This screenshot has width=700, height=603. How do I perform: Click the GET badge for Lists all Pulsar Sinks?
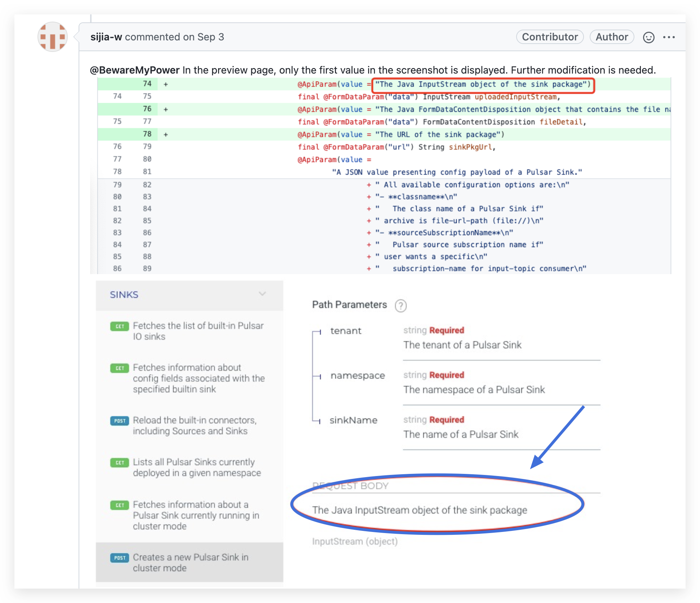click(119, 463)
